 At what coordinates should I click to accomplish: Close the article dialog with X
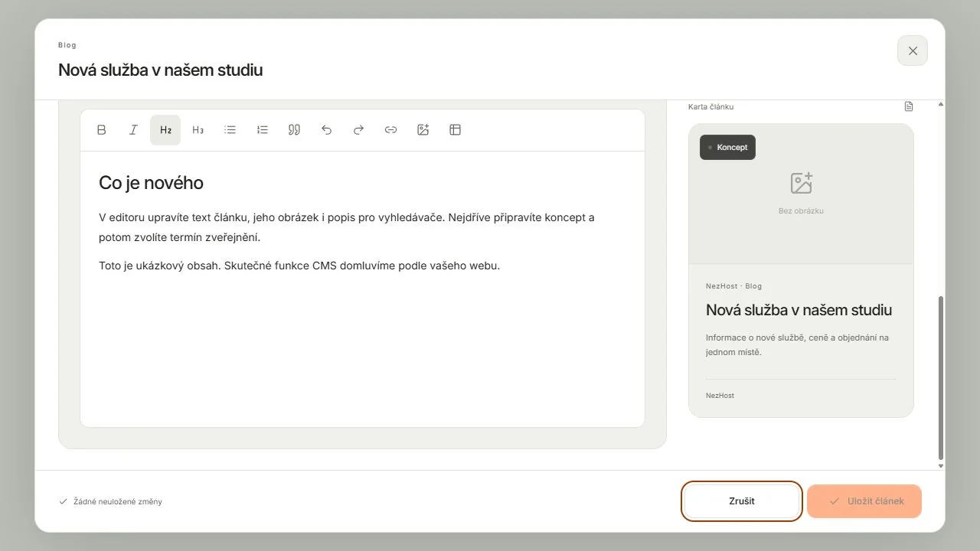(x=913, y=51)
